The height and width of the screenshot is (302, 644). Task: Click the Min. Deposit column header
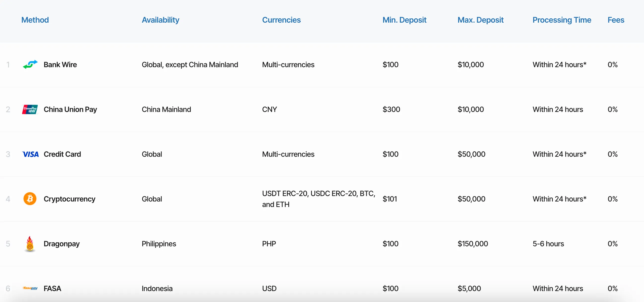(404, 20)
